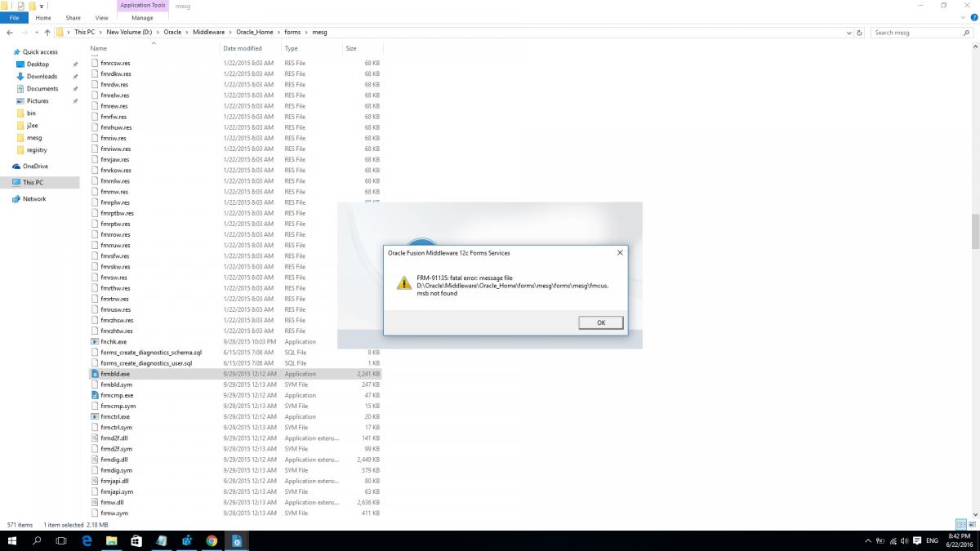Open the Manage tab under Application Tools
Screen dimensions: 980x551
tap(142, 17)
